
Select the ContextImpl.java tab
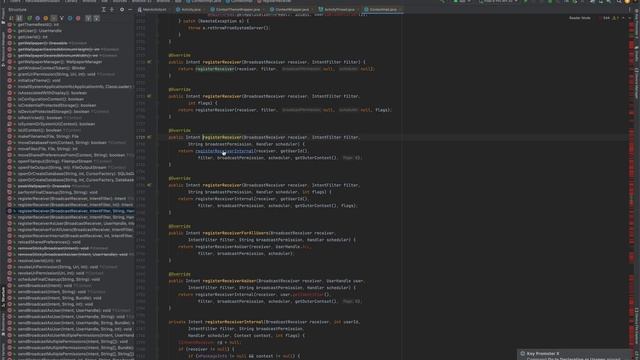(x=382, y=9)
